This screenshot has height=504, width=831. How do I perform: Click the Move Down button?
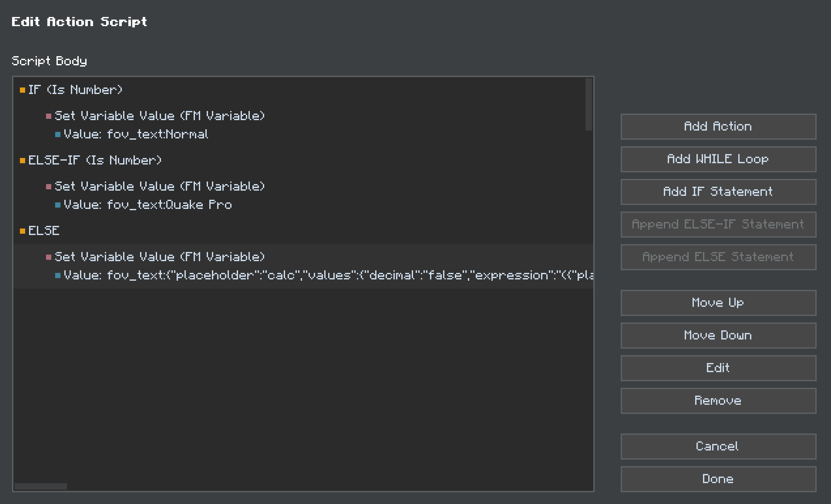[x=718, y=336]
